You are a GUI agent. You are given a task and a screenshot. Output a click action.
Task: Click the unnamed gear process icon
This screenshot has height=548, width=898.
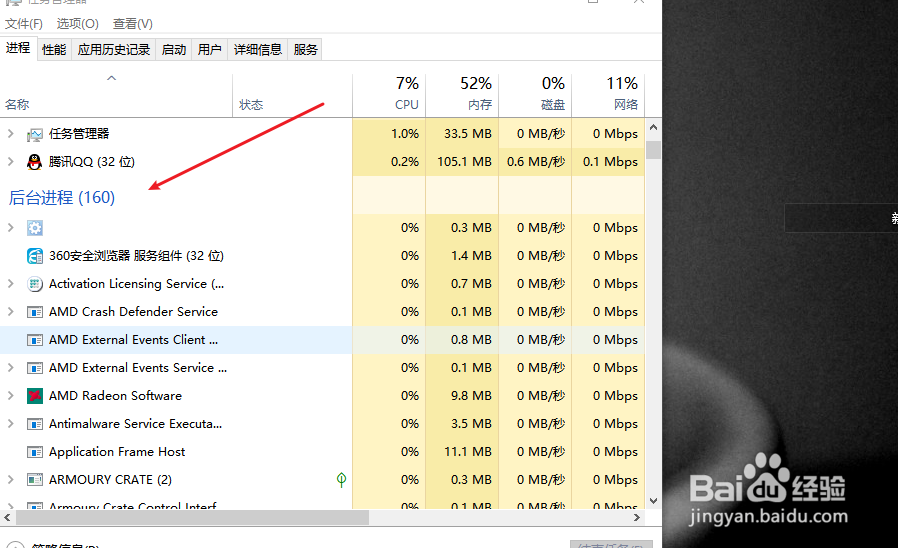[x=35, y=228]
